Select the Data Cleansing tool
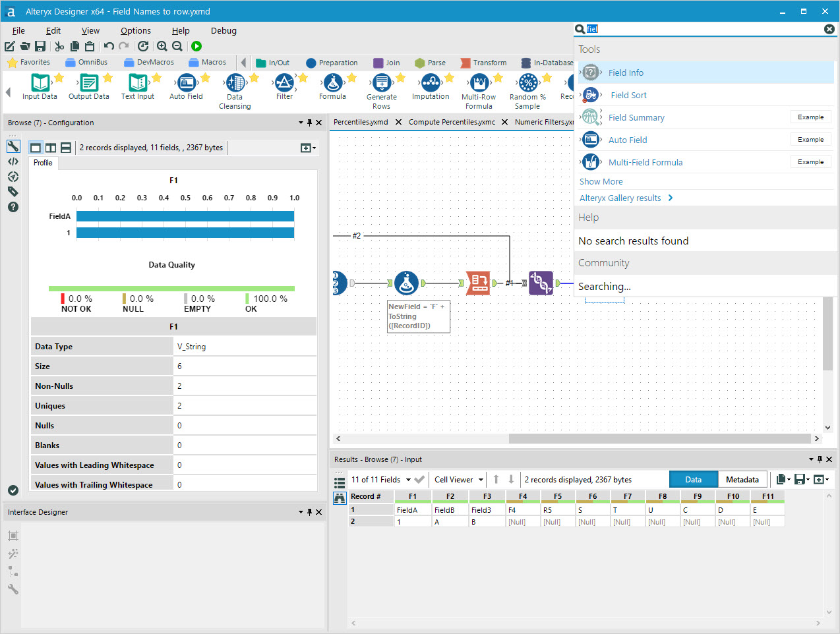 235,91
